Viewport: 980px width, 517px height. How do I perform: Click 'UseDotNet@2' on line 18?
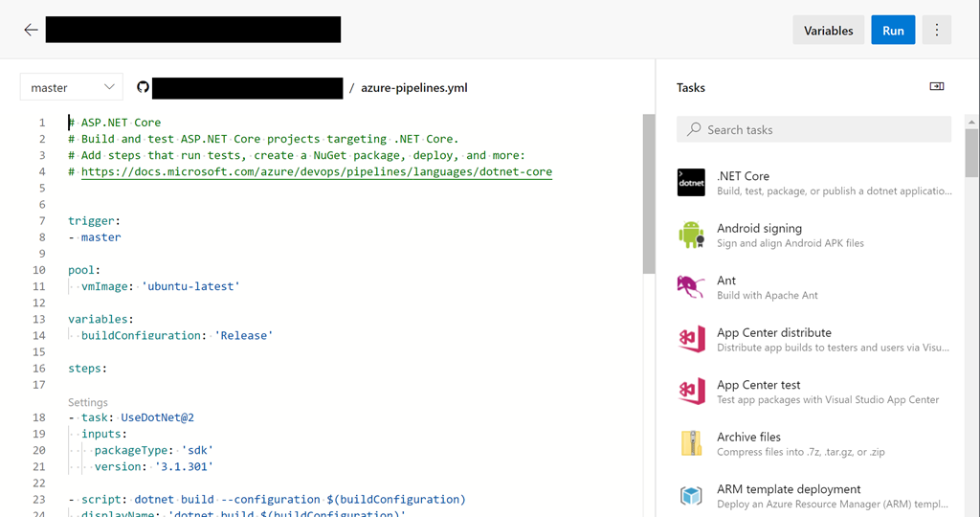coord(158,417)
